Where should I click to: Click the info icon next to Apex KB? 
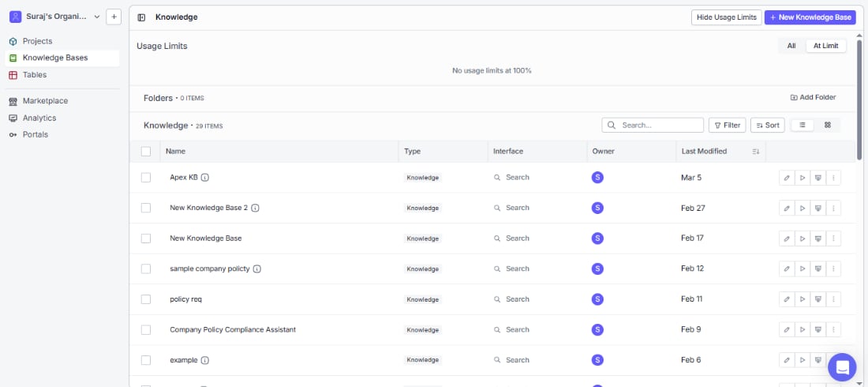tap(205, 178)
